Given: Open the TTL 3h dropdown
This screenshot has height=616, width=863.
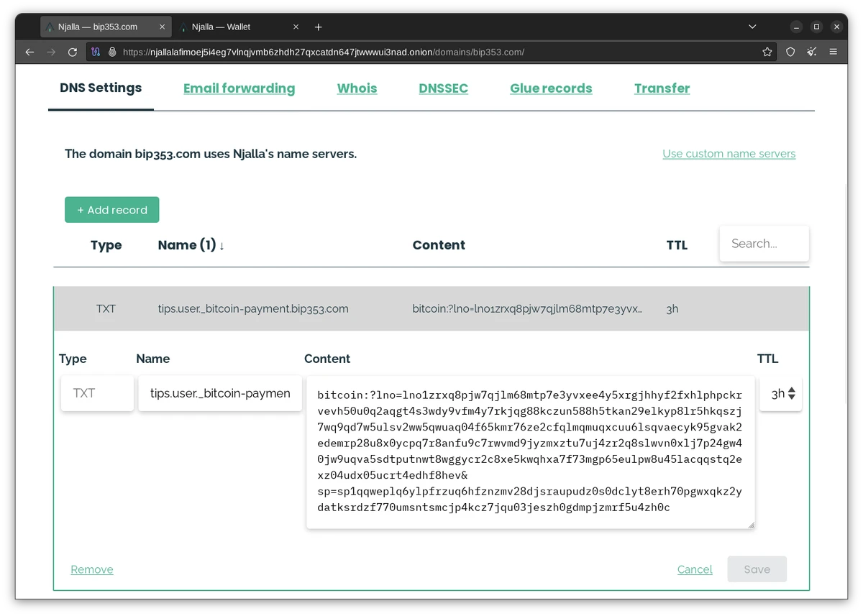Looking at the screenshot, I should click(x=781, y=394).
